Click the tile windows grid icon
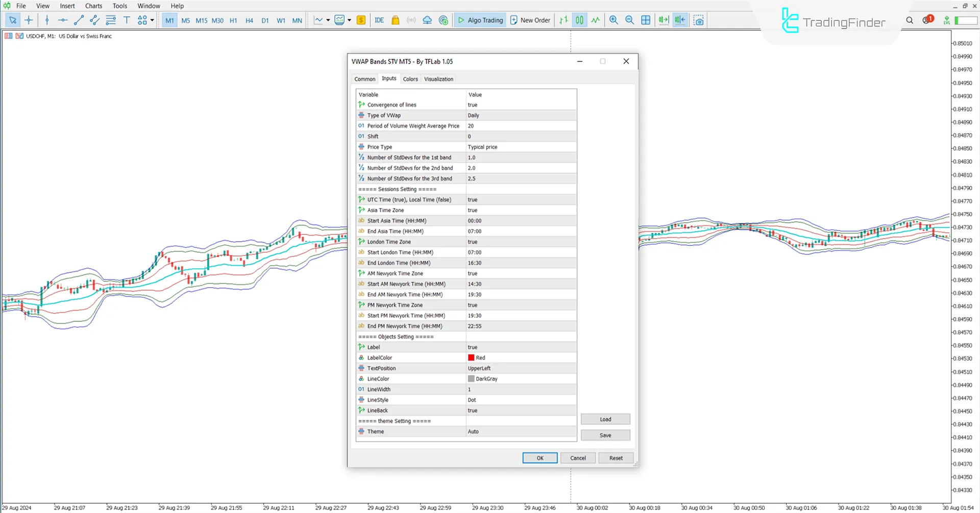This screenshot has height=513, width=980. click(x=646, y=20)
